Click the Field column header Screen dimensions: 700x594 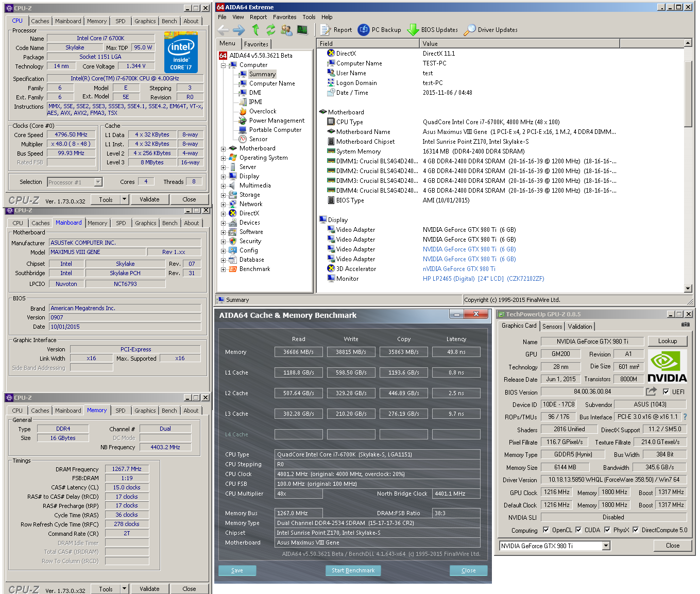[368, 44]
